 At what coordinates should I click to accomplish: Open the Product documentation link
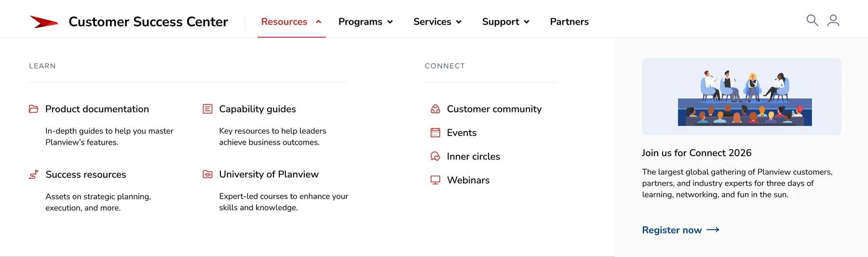[x=97, y=109]
